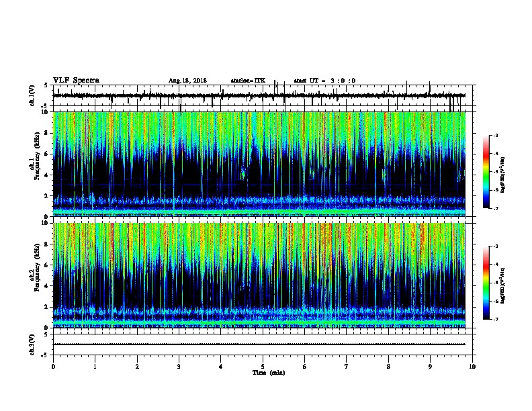Select the "Time (min)" axis label
The image size is (532, 411).
point(269,373)
